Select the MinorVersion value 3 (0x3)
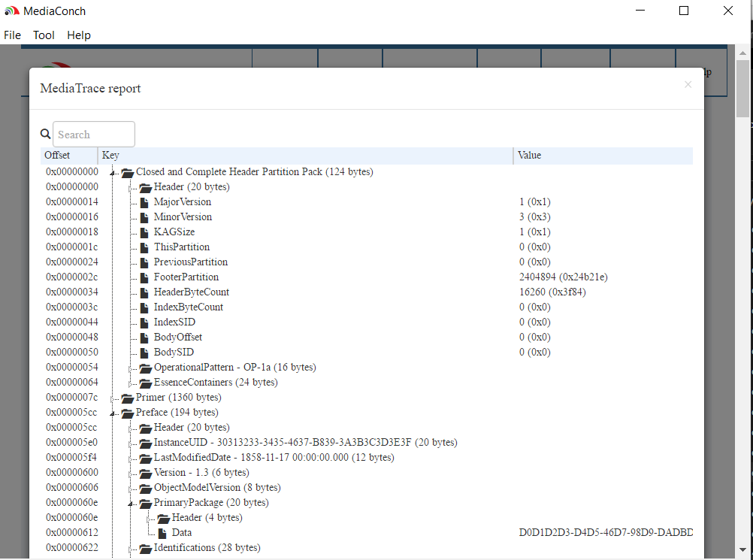 point(534,216)
